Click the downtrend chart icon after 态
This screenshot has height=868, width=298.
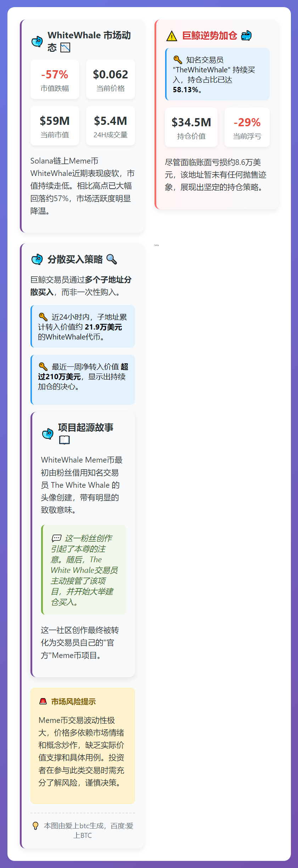tap(65, 48)
